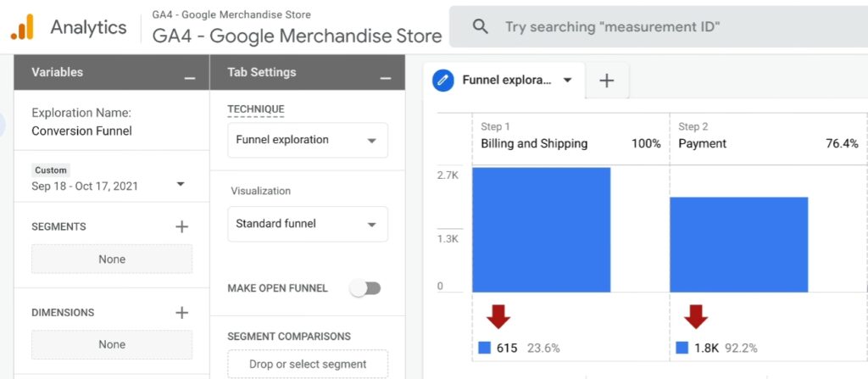Image resolution: width=868 pixels, height=379 pixels.
Task: Add a new exploration tab
Action: (x=606, y=81)
